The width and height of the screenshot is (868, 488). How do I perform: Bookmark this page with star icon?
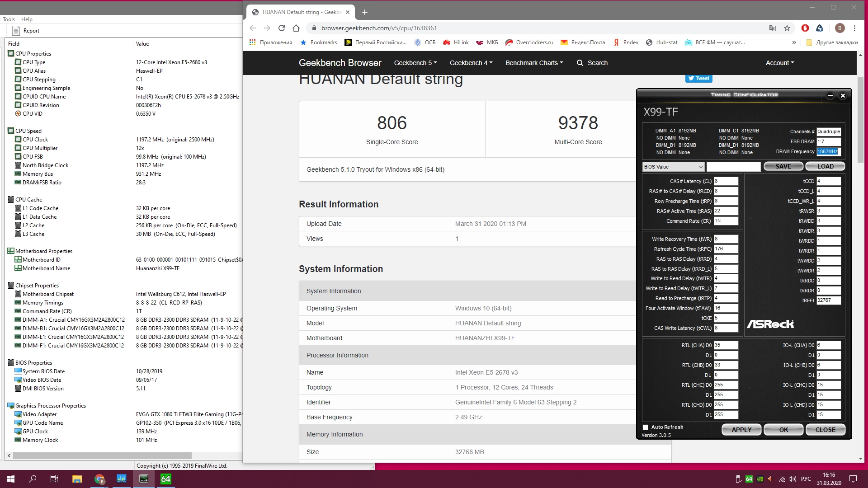[x=787, y=28]
